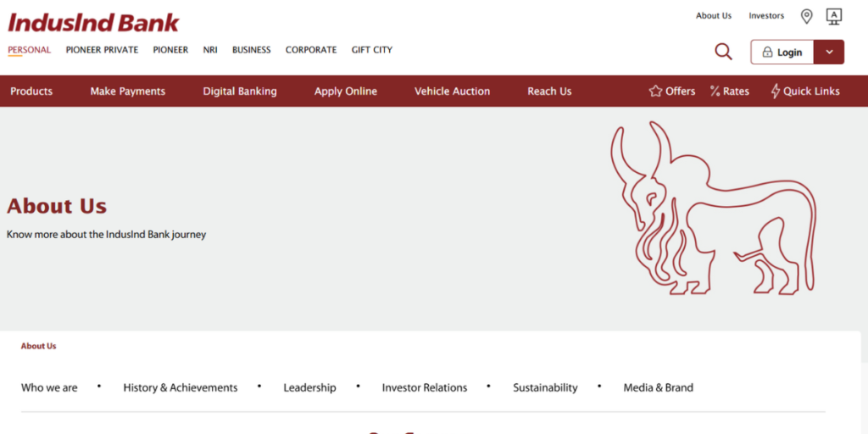The width and height of the screenshot is (868, 434).
Task: Go to Who we are section
Action: [x=49, y=387]
